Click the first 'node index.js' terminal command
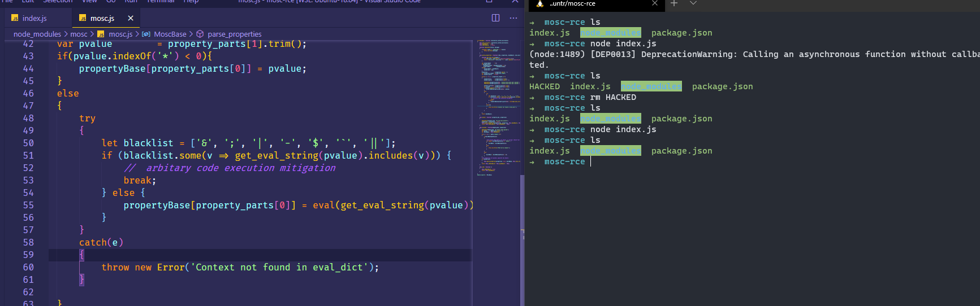The image size is (980, 306). click(623, 43)
